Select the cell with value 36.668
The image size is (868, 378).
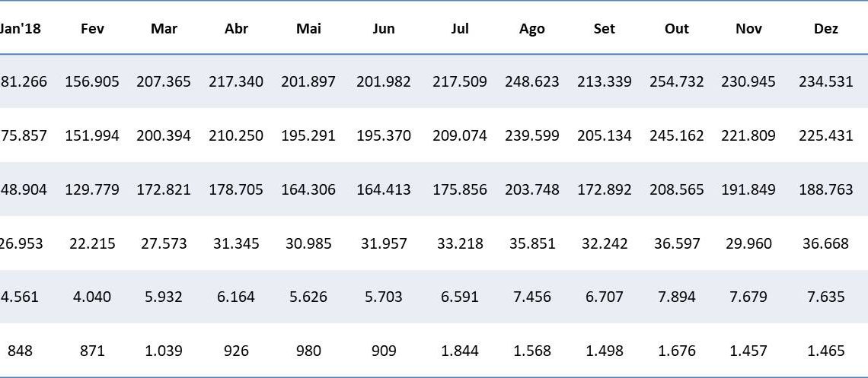click(826, 243)
